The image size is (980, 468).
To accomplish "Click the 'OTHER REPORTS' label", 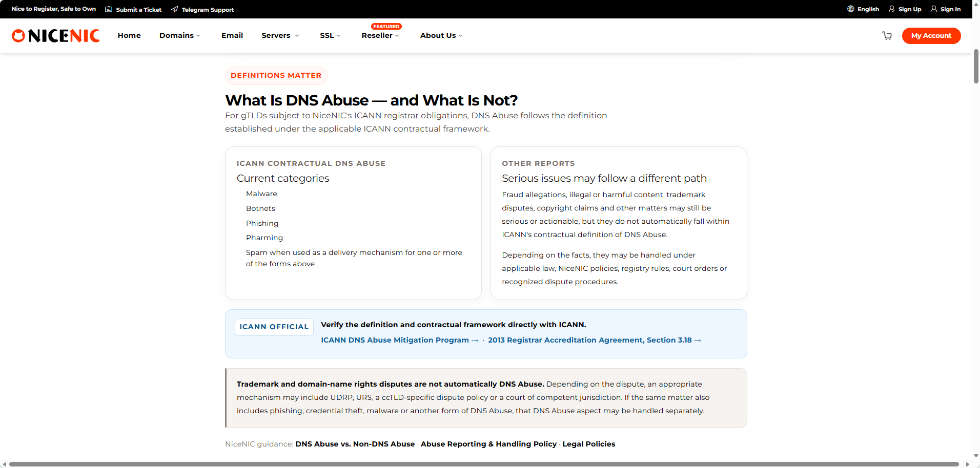I will click(538, 163).
